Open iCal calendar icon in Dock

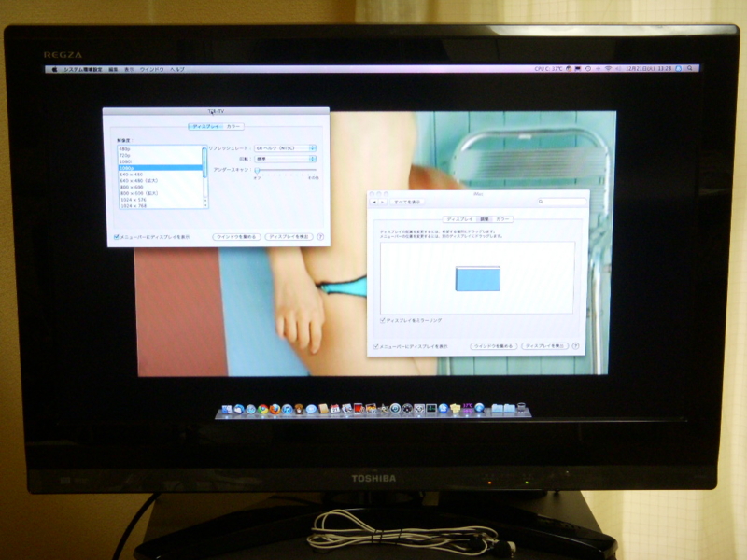coord(335,409)
